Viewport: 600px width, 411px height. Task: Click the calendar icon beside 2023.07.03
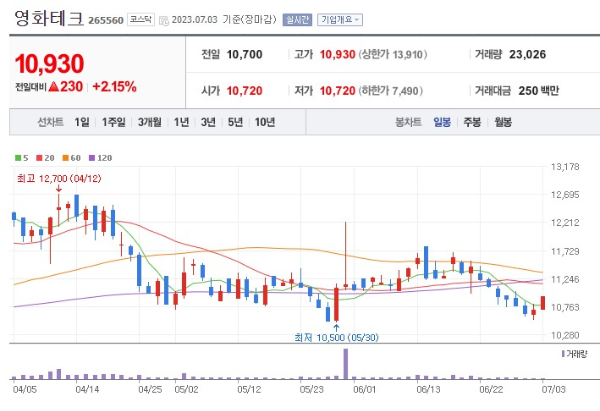[164, 21]
